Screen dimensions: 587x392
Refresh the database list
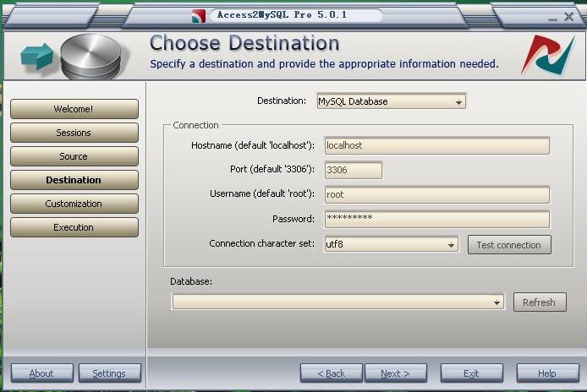click(540, 302)
